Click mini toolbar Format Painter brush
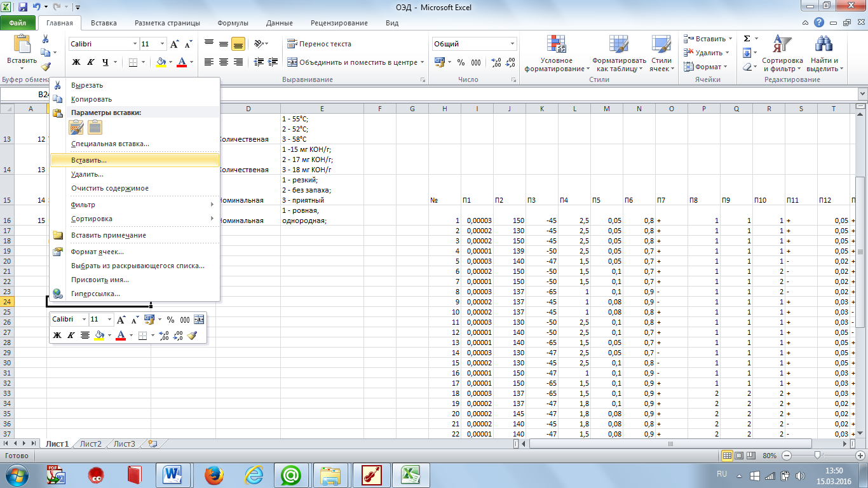Image resolution: width=868 pixels, height=488 pixels. (x=193, y=335)
